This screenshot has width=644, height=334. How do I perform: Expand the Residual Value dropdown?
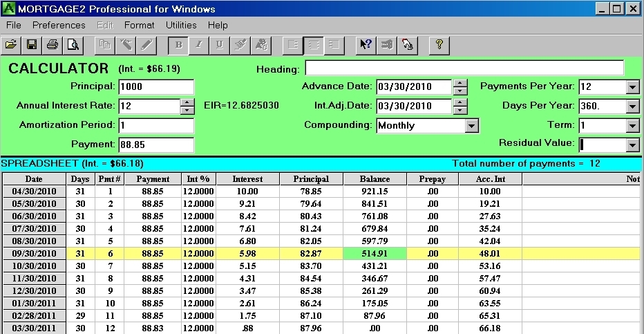(x=632, y=145)
